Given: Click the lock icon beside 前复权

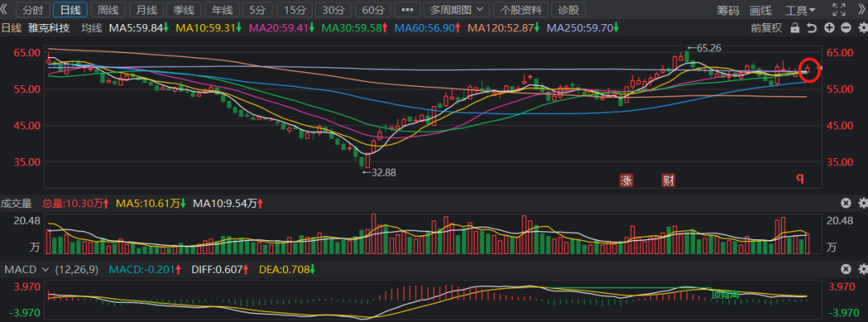Looking at the screenshot, I should (795, 28).
